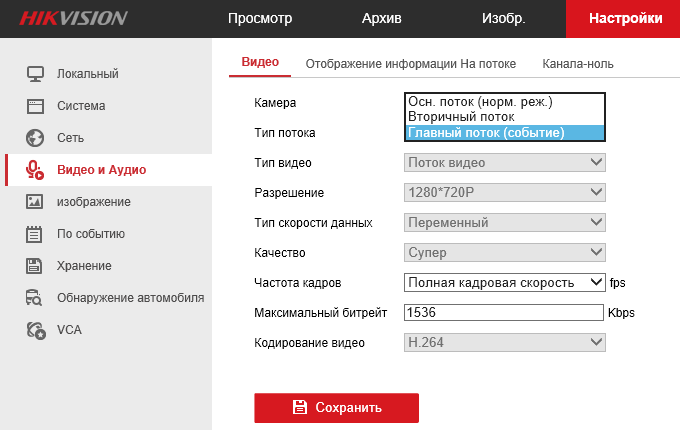Image resolution: width=680 pixels, height=430 pixels.
Task: Switch to the 'Просмотр' top menu
Action: pyautogui.click(x=259, y=18)
